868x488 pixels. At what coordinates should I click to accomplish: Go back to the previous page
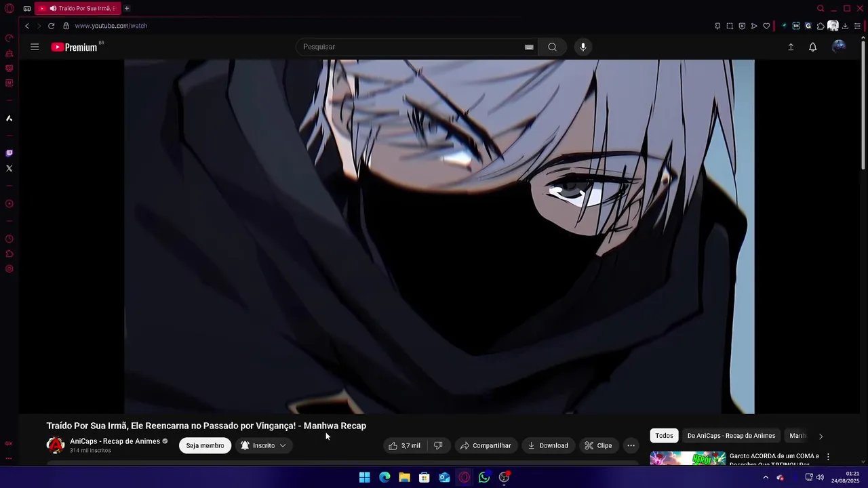[27, 26]
